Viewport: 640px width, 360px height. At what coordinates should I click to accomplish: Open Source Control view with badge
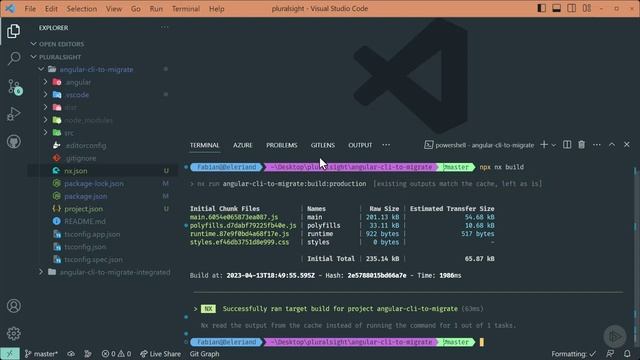click(14, 87)
